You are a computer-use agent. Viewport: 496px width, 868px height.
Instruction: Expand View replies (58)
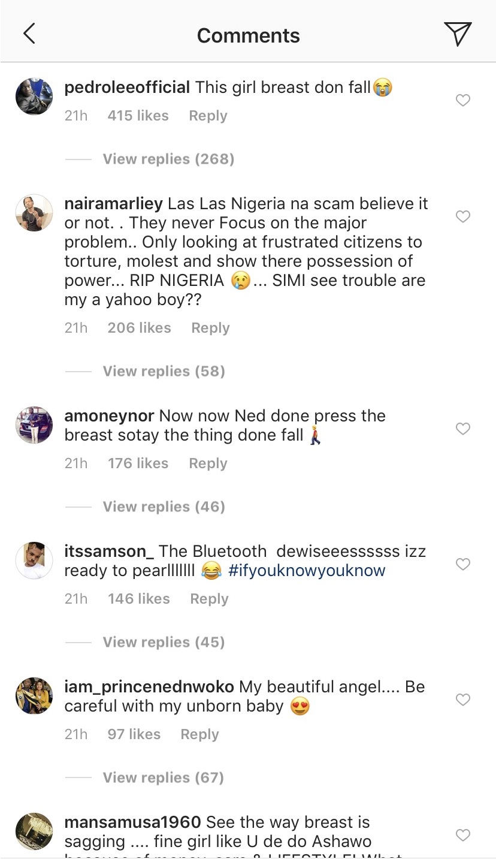[x=164, y=371]
